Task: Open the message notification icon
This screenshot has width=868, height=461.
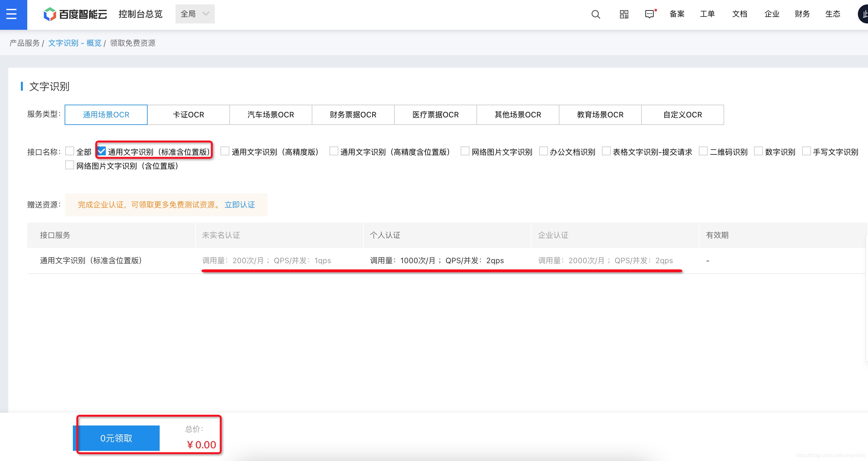Action: [x=649, y=14]
